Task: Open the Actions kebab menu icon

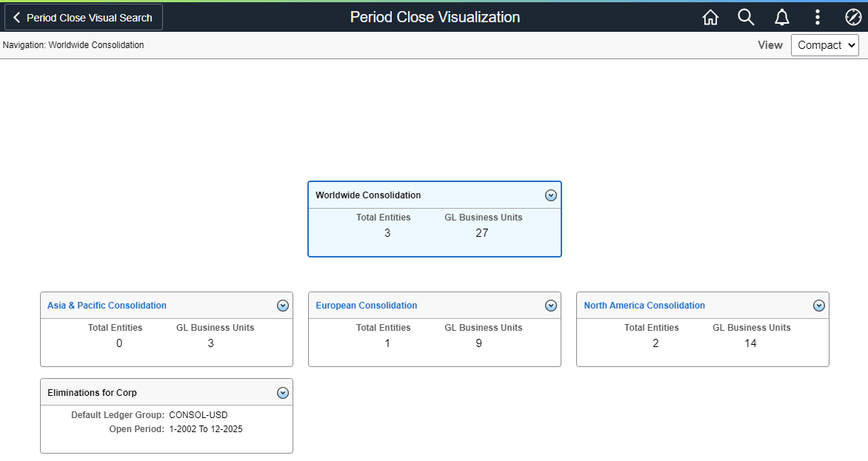Action: pos(817,16)
